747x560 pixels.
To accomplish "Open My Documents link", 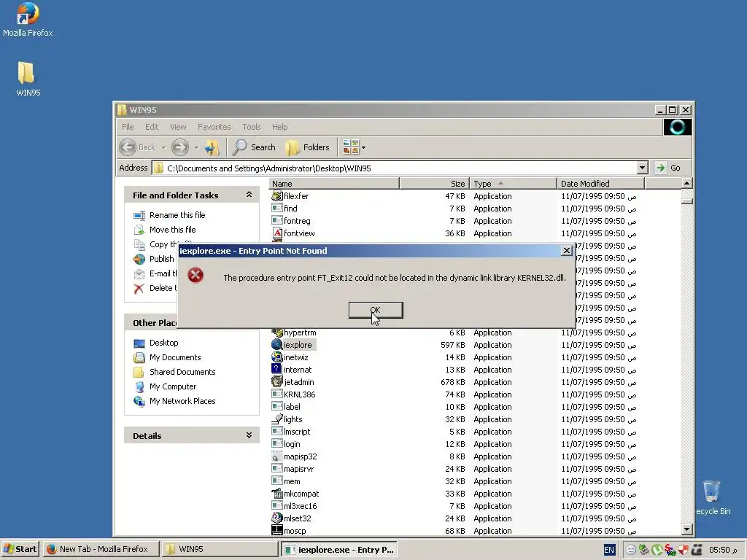I will pyautogui.click(x=175, y=357).
